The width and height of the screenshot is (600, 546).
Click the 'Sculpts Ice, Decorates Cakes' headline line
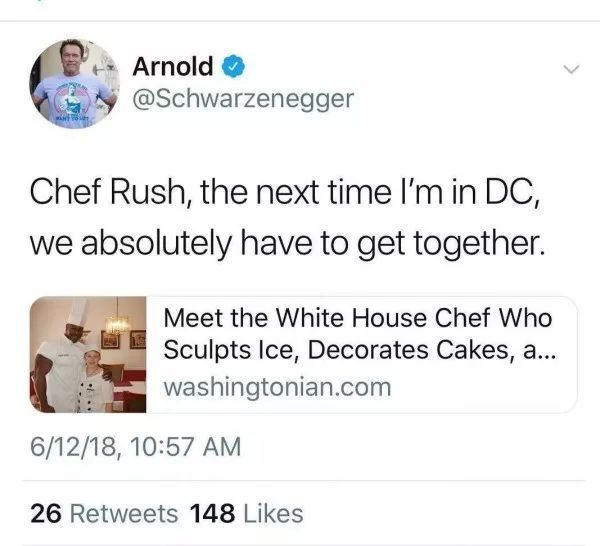pos(356,350)
